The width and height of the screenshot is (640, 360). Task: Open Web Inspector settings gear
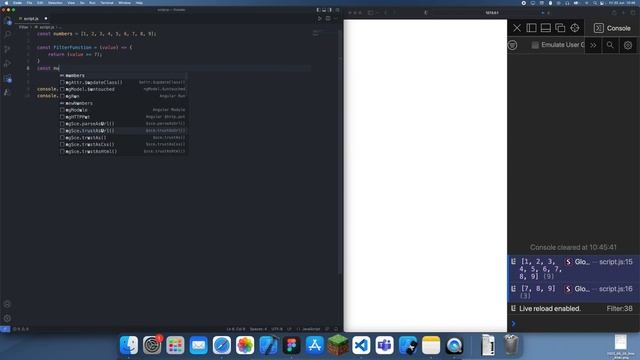coord(628,45)
